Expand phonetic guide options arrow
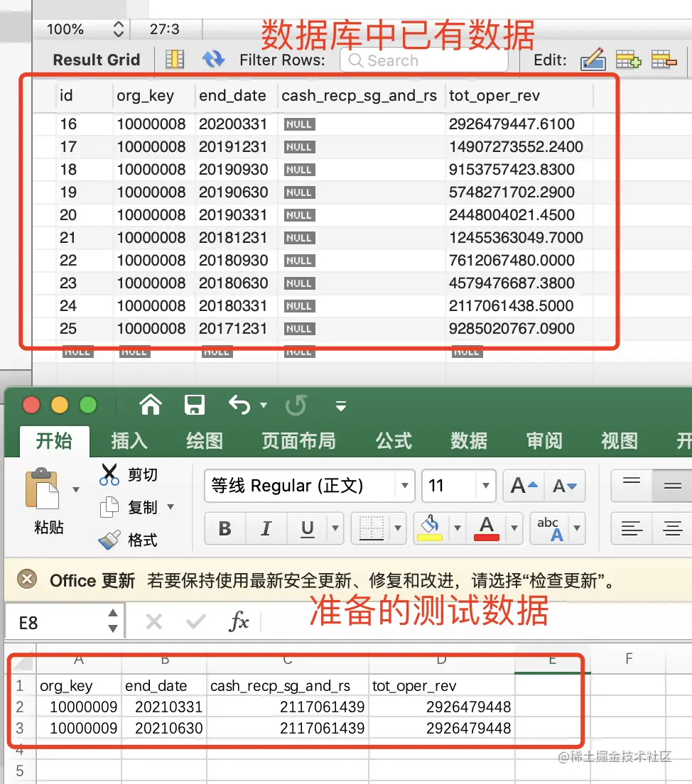The image size is (692, 784). [x=577, y=528]
